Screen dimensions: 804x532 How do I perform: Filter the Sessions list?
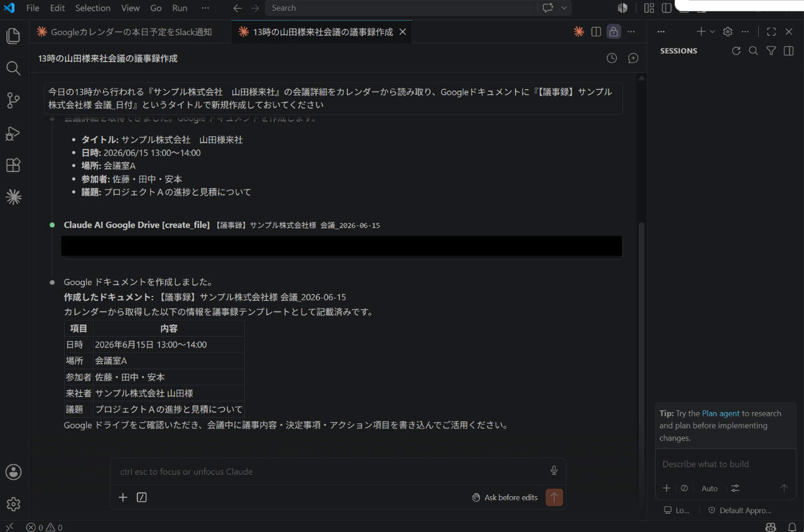click(x=771, y=51)
